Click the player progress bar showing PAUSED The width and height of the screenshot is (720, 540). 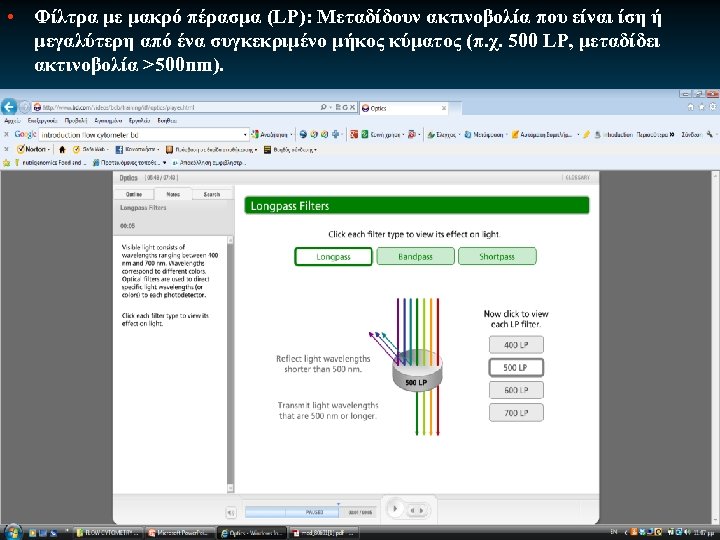coord(292,512)
